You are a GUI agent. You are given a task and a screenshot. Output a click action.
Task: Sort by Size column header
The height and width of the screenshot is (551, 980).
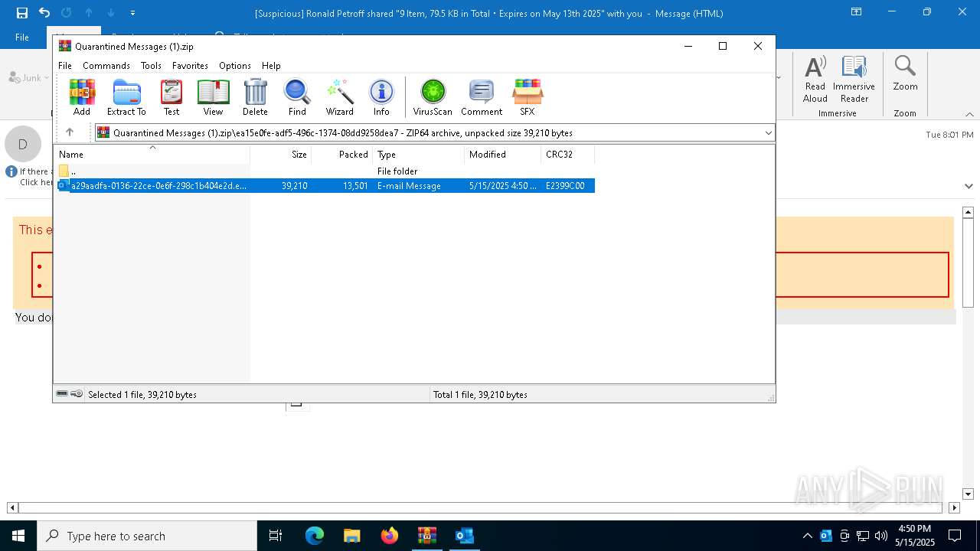(x=280, y=154)
